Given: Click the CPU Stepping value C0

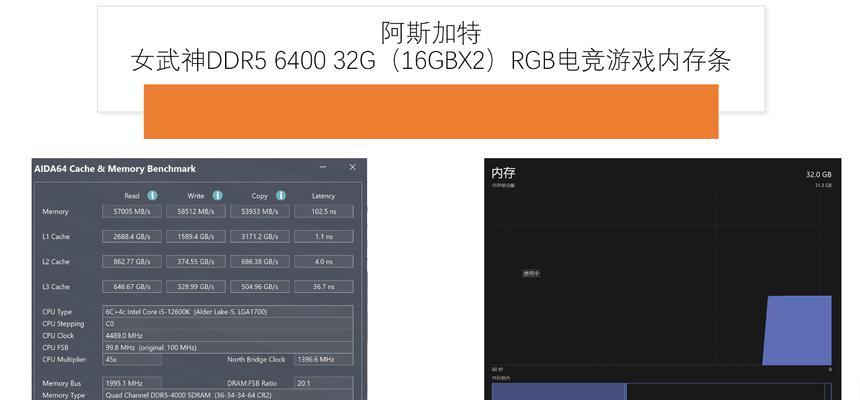Looking at the screenshot, I should tap(228, 324).
